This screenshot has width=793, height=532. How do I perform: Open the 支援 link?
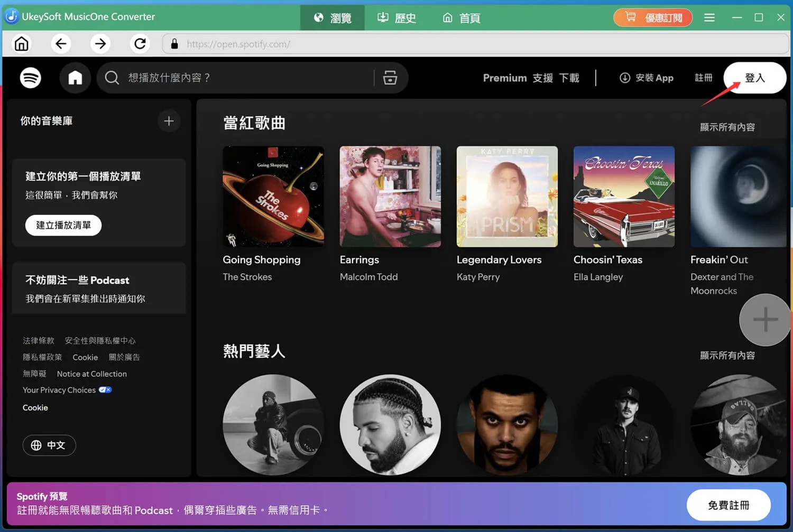(x=542, y=78)
